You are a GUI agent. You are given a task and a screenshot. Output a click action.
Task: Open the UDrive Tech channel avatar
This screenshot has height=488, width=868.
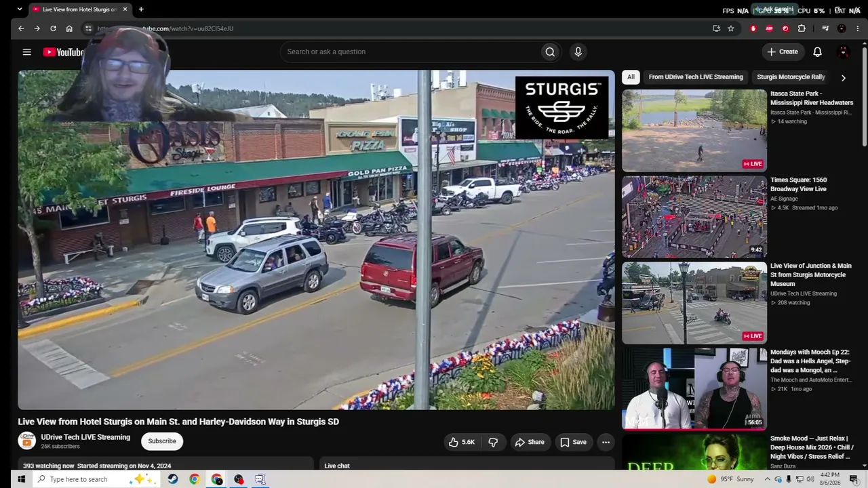coord(26,441)
